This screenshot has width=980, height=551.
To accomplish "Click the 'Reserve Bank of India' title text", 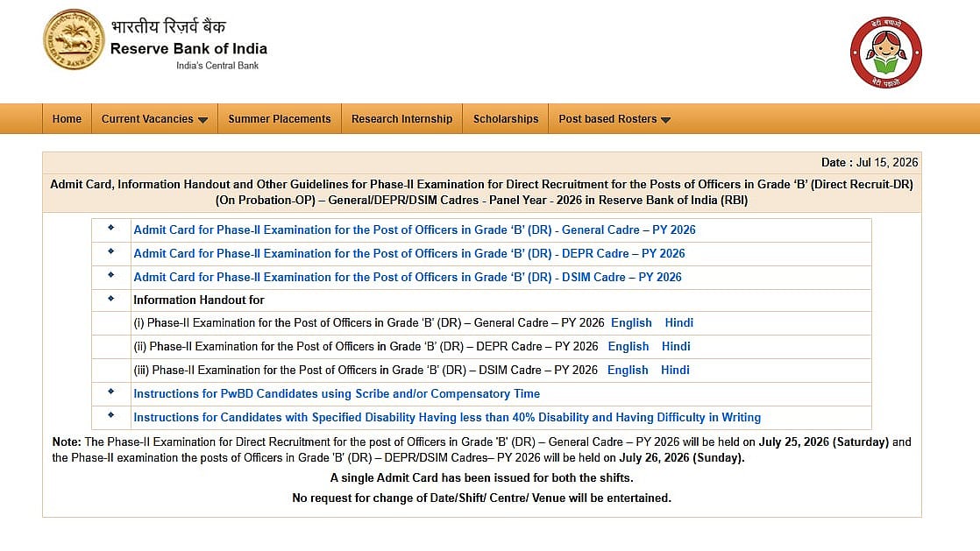I will tap(188, 49).
